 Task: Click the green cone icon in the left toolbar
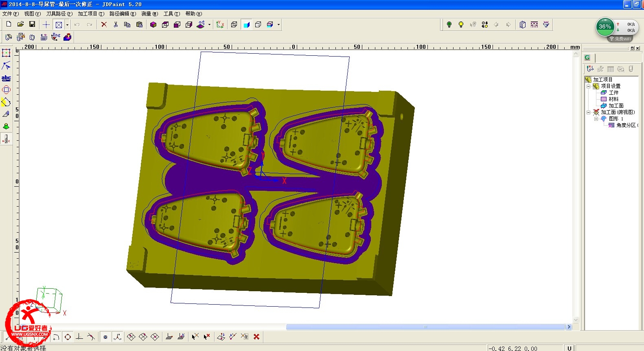(x=6, y=126)
